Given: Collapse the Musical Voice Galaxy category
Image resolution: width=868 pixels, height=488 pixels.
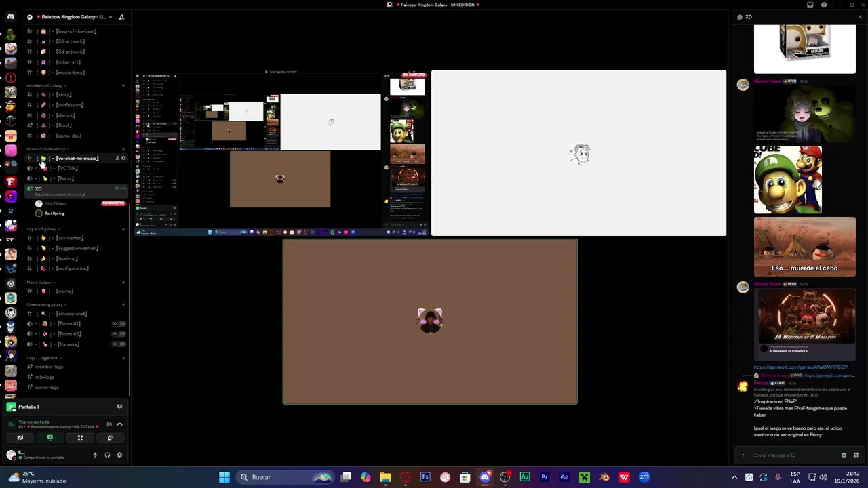Looking at the screenshot, I should 47,149.
